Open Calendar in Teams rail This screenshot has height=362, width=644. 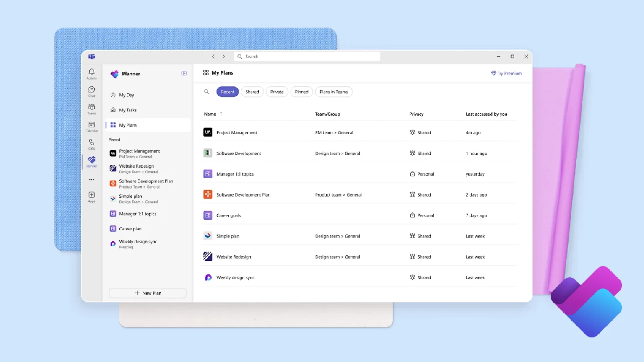pyautogui.click(x=91, y=126)
